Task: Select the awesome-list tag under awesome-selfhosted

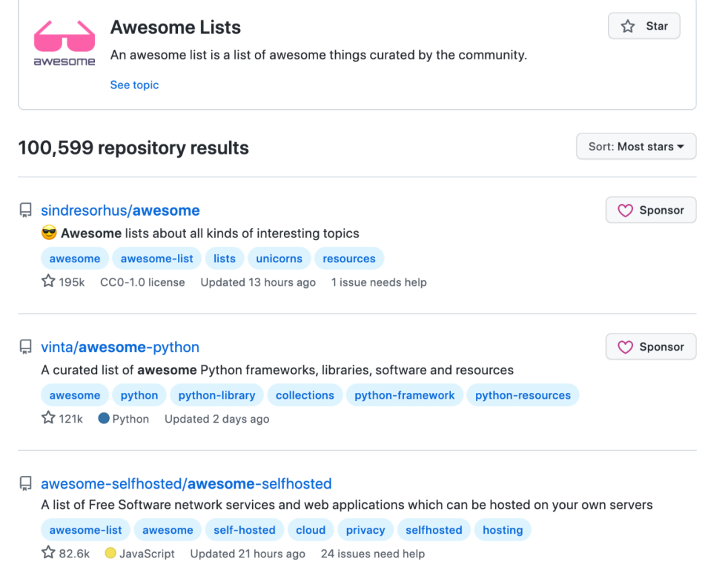Action: 86,530
